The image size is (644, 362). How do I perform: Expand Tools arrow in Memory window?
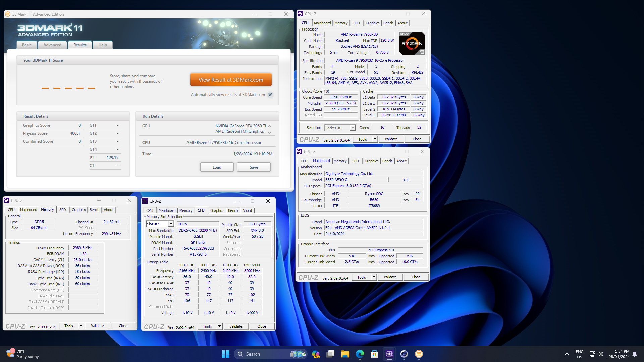pyautogui.click(x=81, y=326)
